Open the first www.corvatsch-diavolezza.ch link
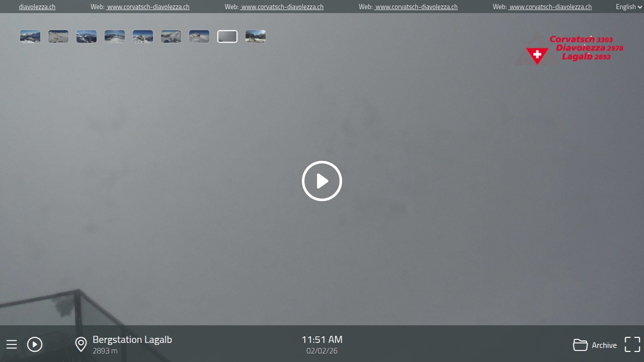Screen dimensions: 644x362 [148, 7]
